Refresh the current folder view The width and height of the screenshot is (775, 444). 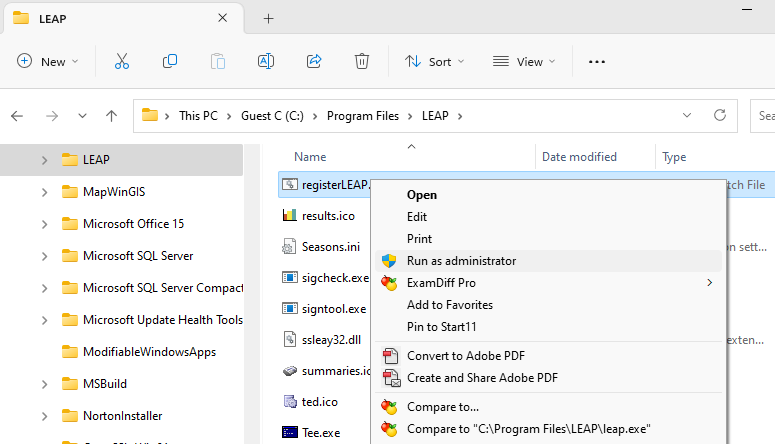pyautogui.click(x=720, y=115)
